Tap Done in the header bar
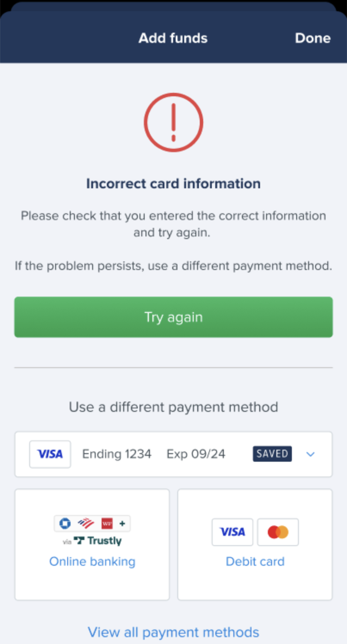 pyautogui.click(x=313, y=38)
